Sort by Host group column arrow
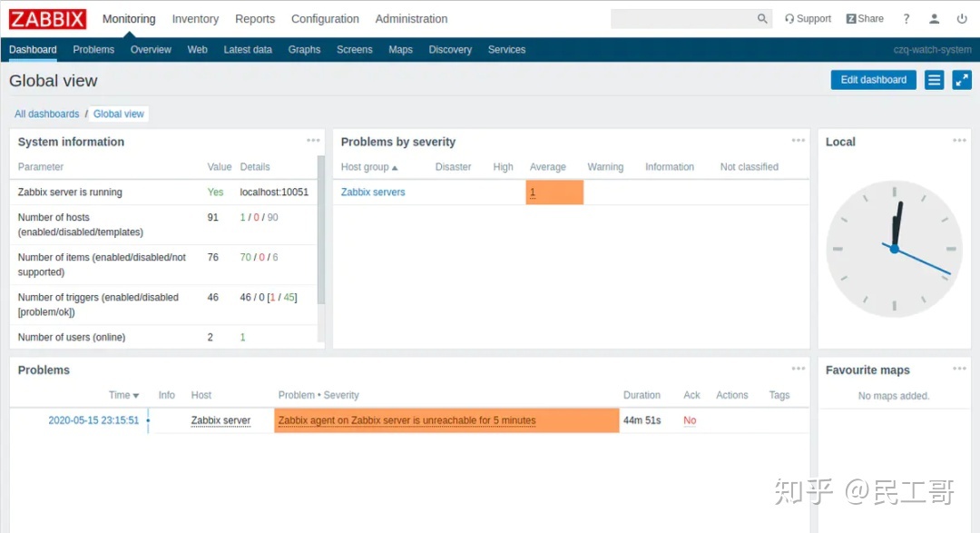Image resolution: width=980 pixels, height=533 pixels. click(395, 168)
